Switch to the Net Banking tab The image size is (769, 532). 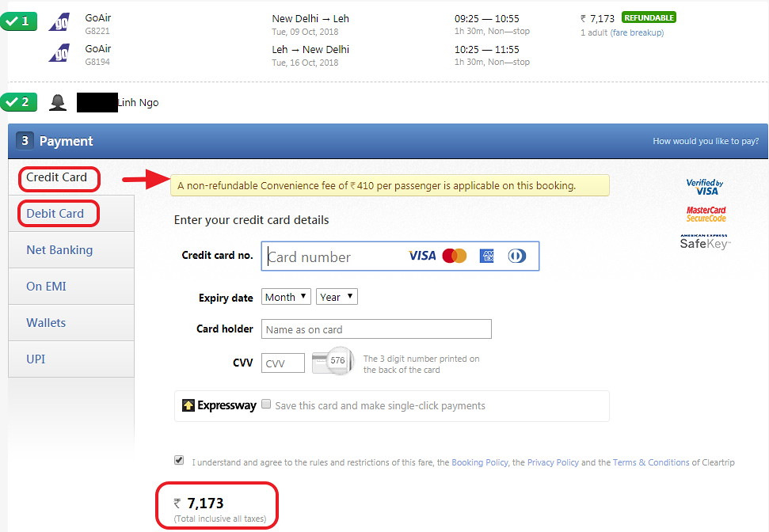click(71, 249)
